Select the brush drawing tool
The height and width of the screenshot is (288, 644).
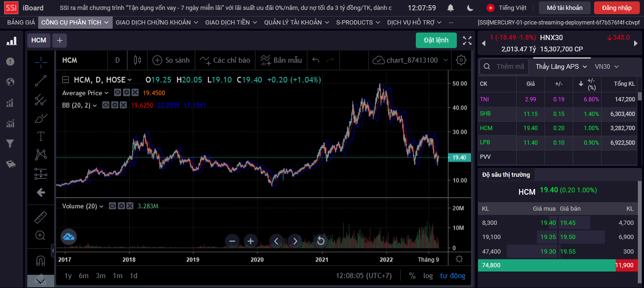(41, 118)
